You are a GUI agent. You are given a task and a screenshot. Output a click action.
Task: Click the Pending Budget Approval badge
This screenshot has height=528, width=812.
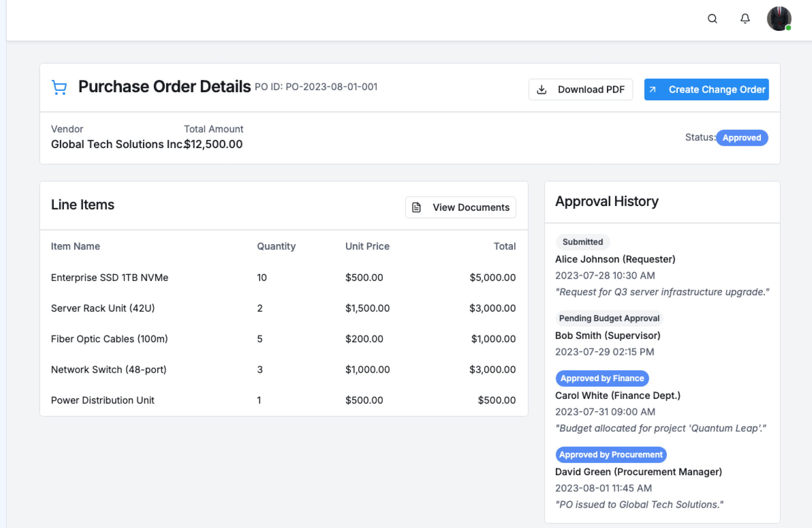click(609, 318)
